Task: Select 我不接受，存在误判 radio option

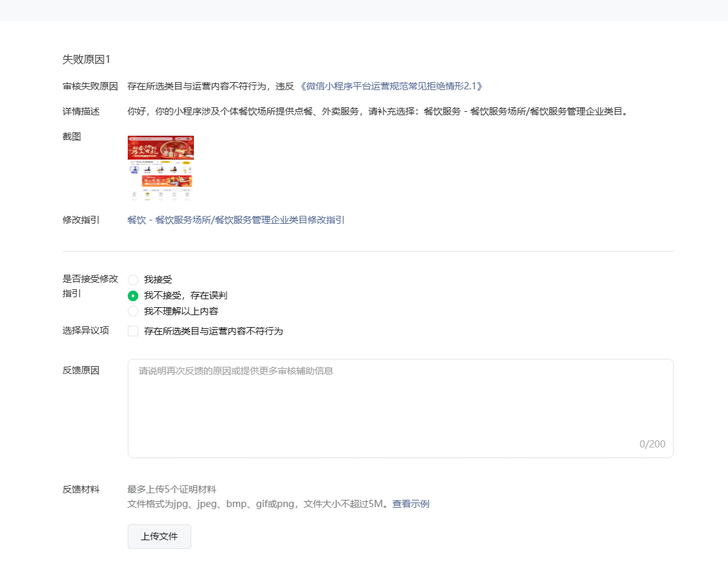Action: coord(133,295)
